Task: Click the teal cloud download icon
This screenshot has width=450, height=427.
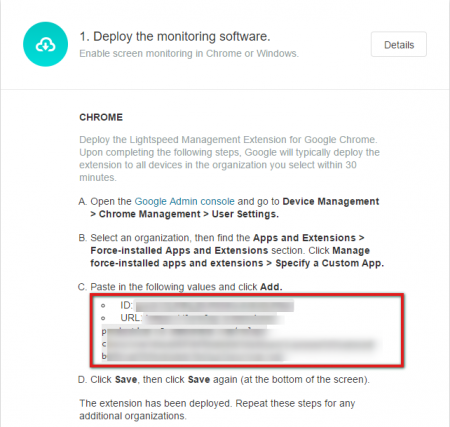Action: click(x=45, y=44)
